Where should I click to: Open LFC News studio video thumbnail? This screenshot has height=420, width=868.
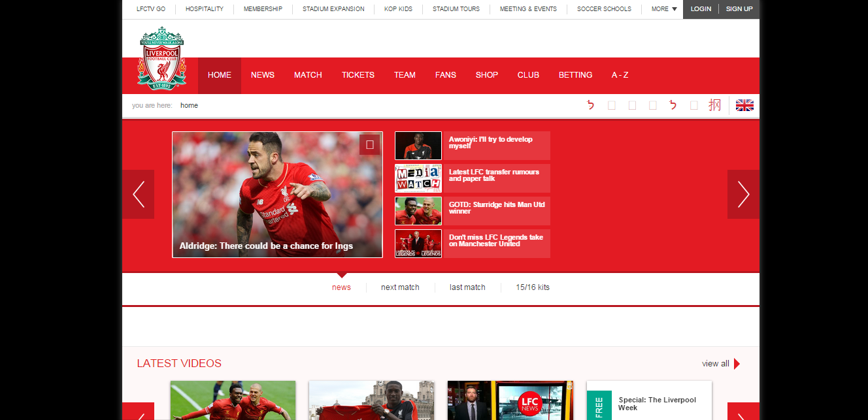510,400
